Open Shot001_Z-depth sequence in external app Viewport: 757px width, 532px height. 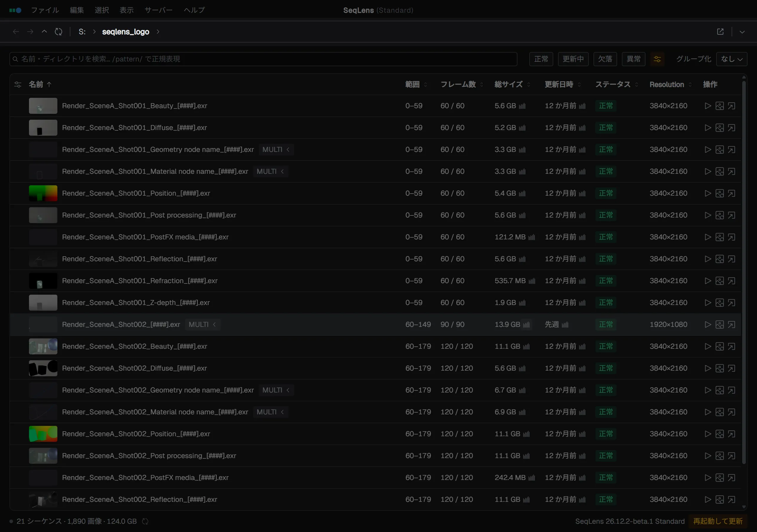pos(731,303)
